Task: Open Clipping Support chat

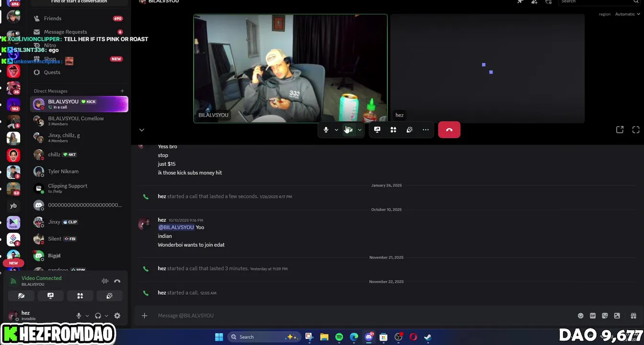Action: click(79, 188)
